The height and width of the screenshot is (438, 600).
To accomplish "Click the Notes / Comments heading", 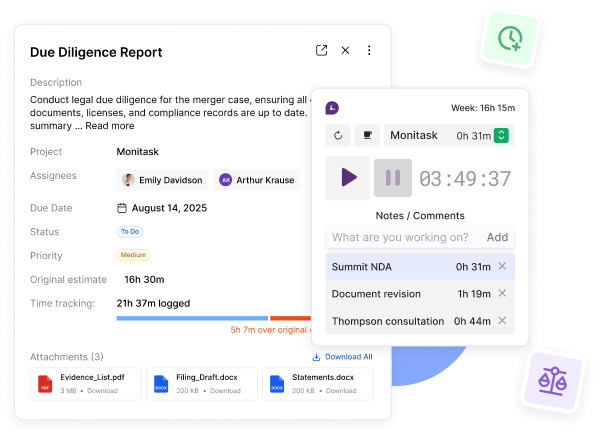I will click(x=420, y=216).
